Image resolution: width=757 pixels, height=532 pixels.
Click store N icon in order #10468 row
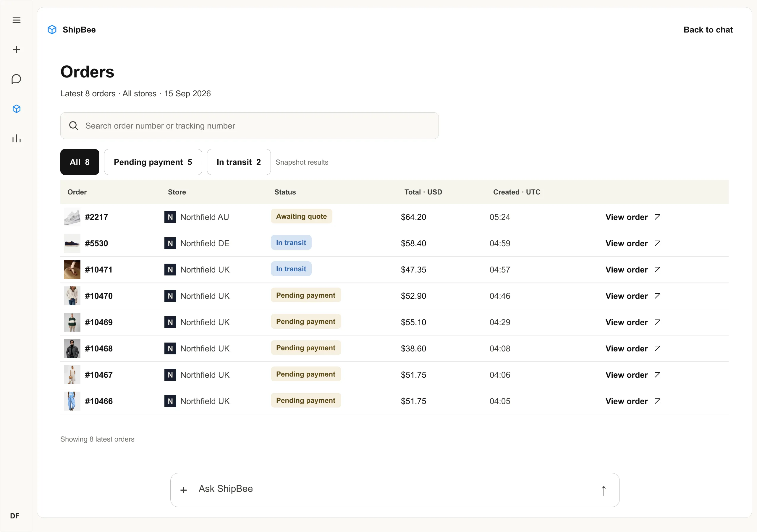pos(170,348)
